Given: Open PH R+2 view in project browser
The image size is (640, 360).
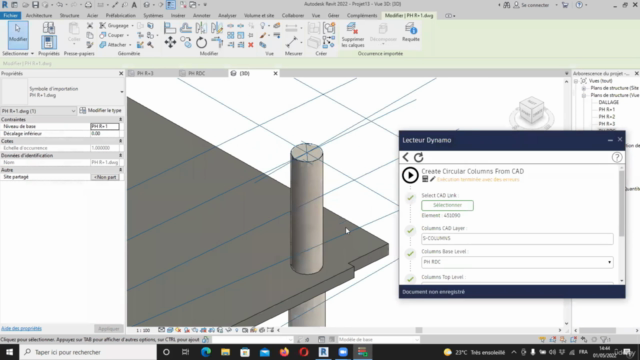Looking at the screenshot, I should point(607,117).
